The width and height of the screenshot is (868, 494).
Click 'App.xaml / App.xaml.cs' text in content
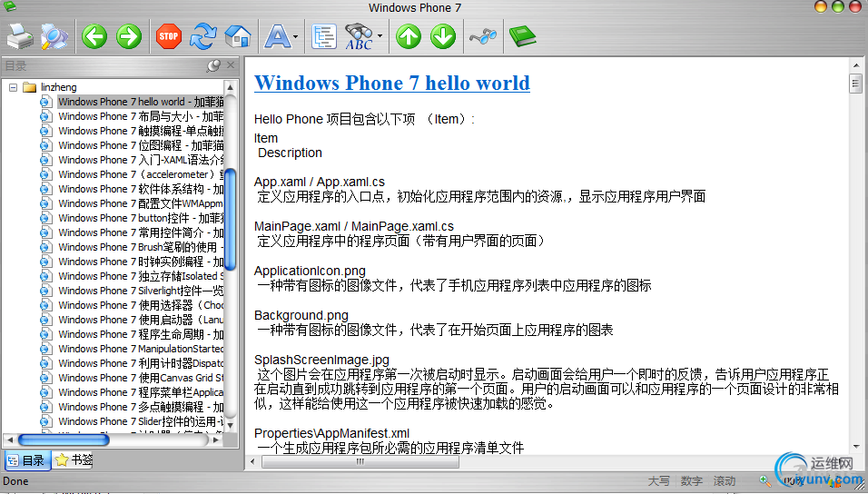pyautogui.click(x=320, y=182)
